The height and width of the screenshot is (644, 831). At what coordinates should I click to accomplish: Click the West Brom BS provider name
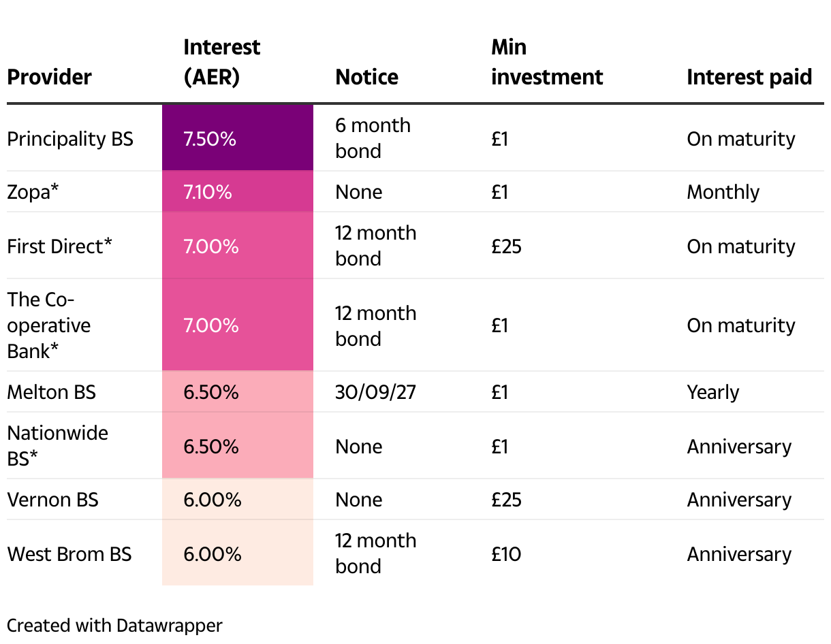(69, 554)
